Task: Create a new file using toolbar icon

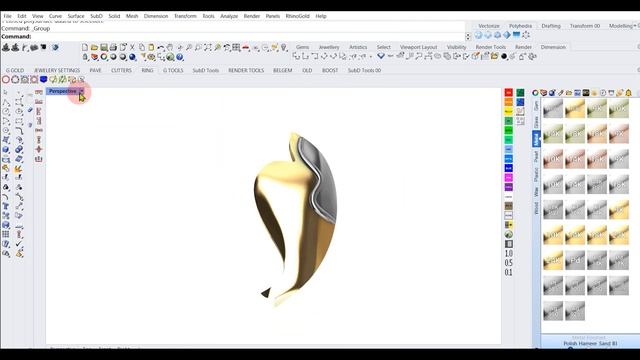Action: point(85,47)
